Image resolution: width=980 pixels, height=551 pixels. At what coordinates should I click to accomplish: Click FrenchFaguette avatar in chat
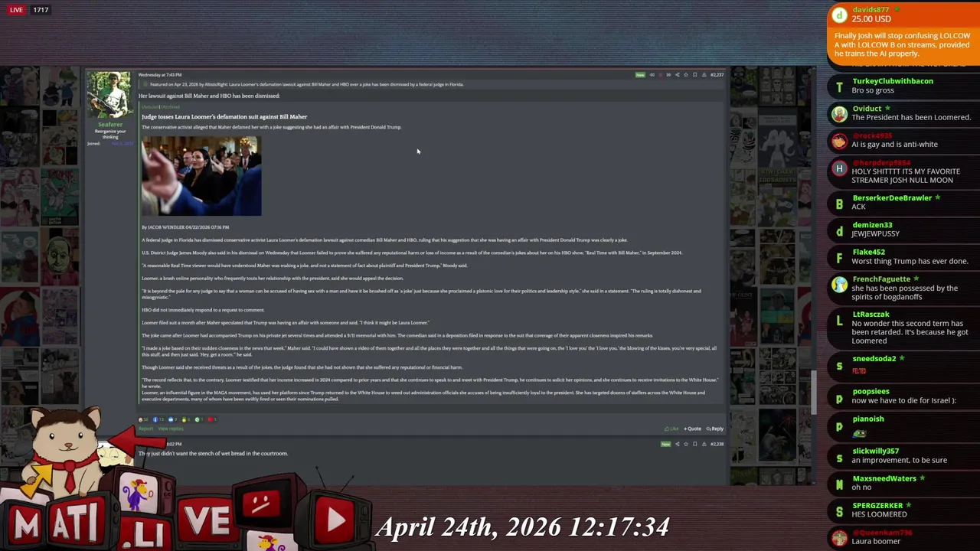coord(839,285)
